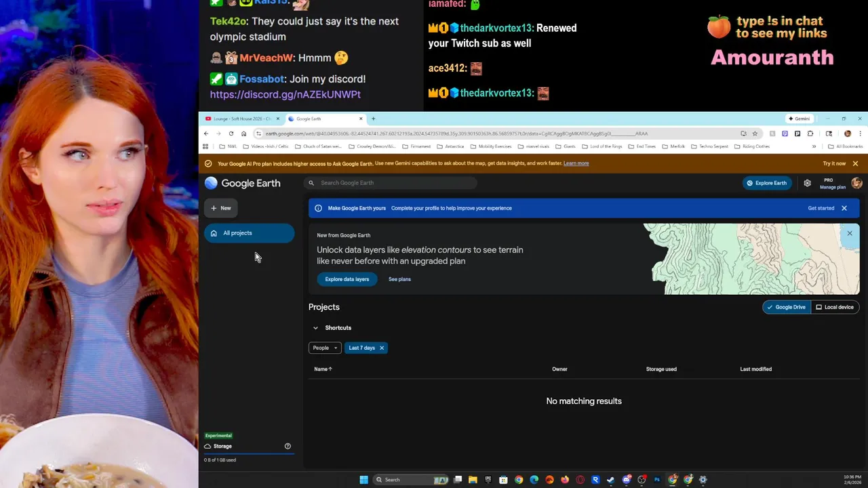Click the Google Earth logo
The height and width of the screenshot is (488, 868).
click(243, 183)
